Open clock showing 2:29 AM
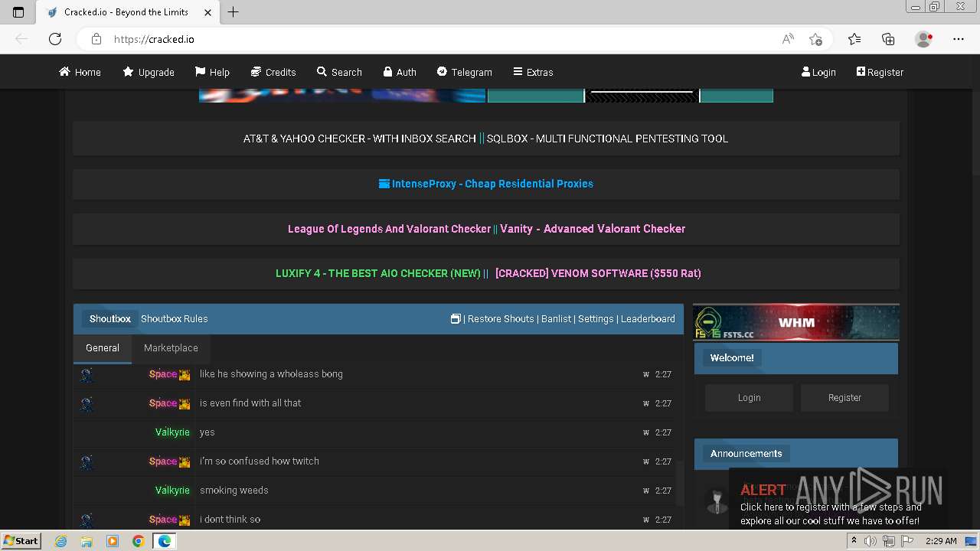Image resolution: width=980 pixels, height=551 pixels. [x=941, y=541]
